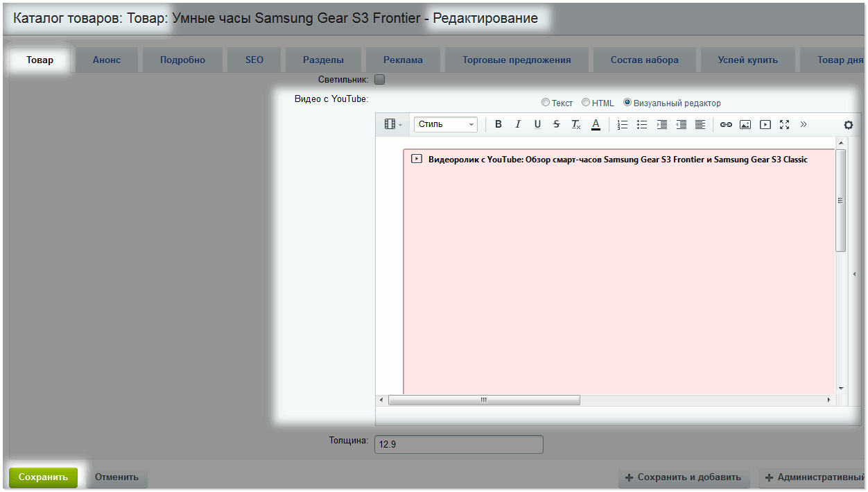
Task: Toggle italic formatting in the editor
Action: [517, 124]
